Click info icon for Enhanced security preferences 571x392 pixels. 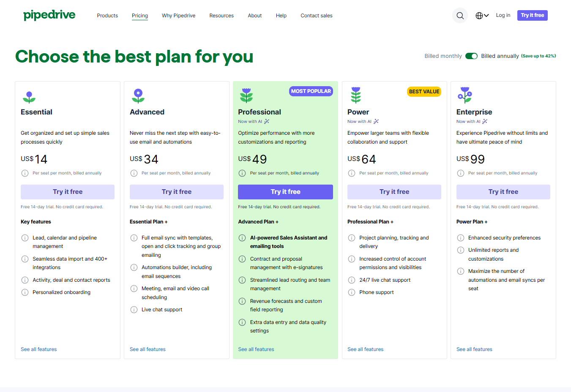click(x=461, y=238)
